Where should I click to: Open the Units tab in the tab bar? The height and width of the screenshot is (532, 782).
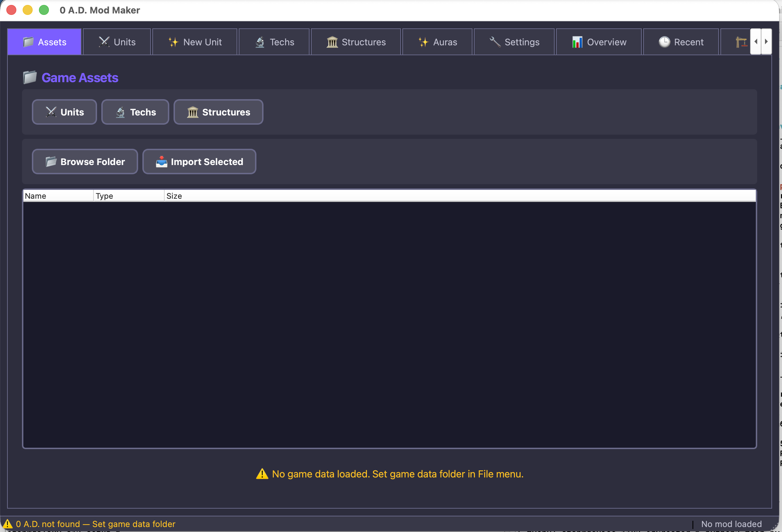pyautogui.click(x=117, y=42)
